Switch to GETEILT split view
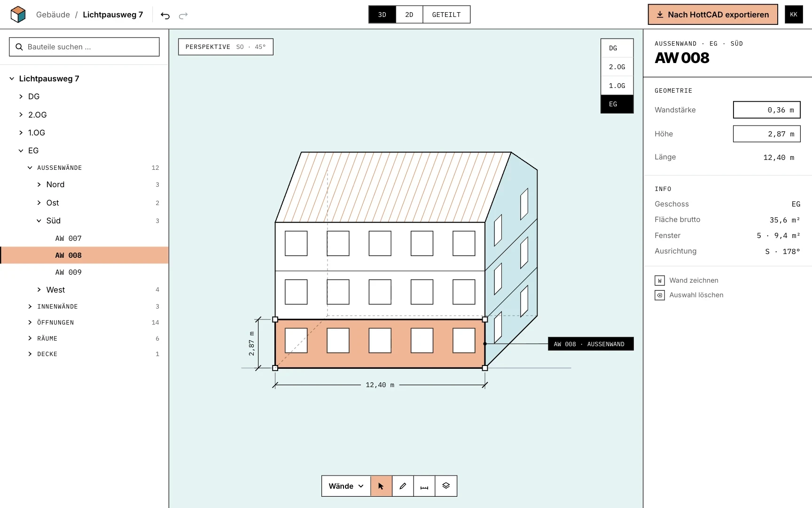Screen dimensions: 812x508 click(446, 15)
